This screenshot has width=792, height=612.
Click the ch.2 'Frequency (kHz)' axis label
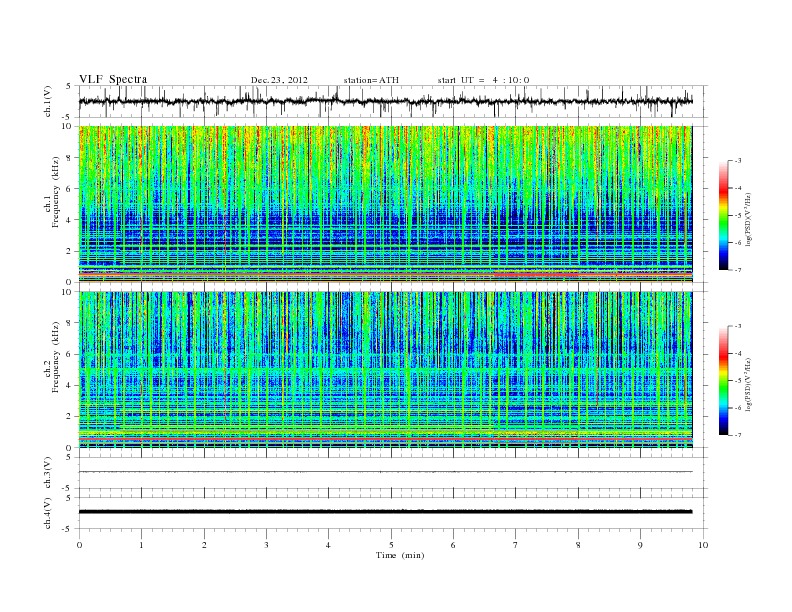coord(56,357)
